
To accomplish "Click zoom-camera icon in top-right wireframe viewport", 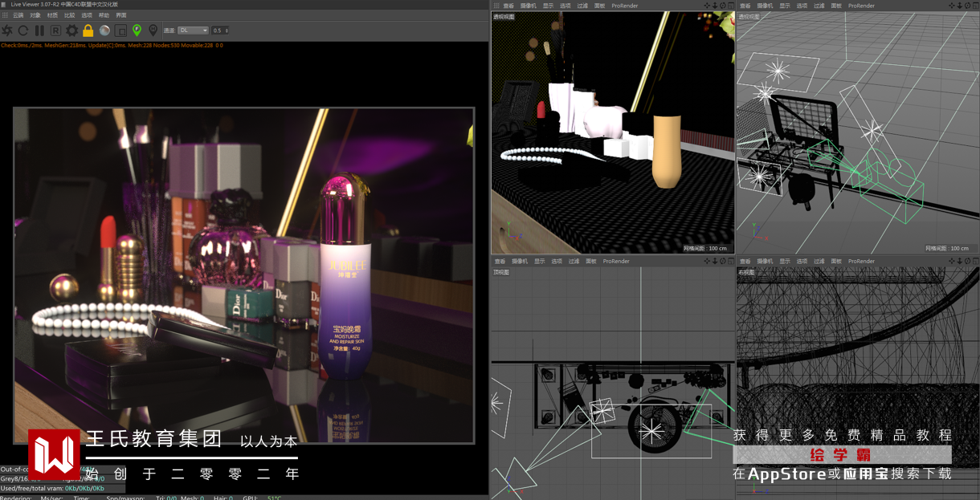I will pos(959,6).
